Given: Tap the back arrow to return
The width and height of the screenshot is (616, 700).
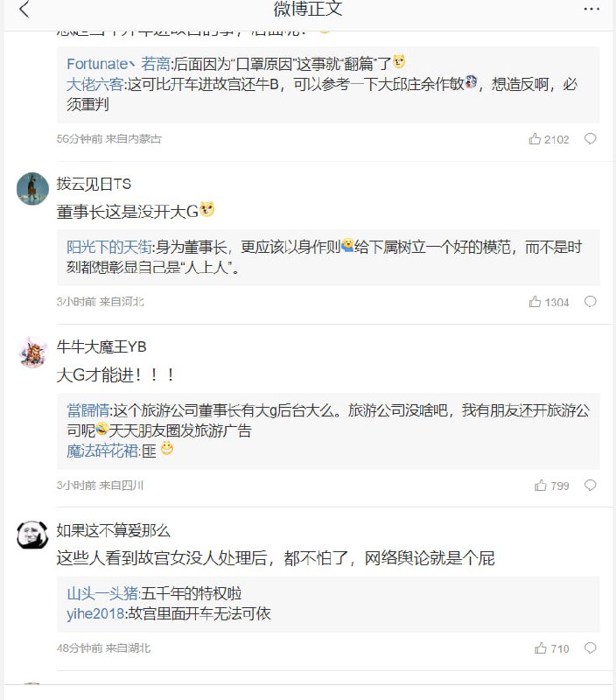Looking at the screenshot, I should [22, 9].
